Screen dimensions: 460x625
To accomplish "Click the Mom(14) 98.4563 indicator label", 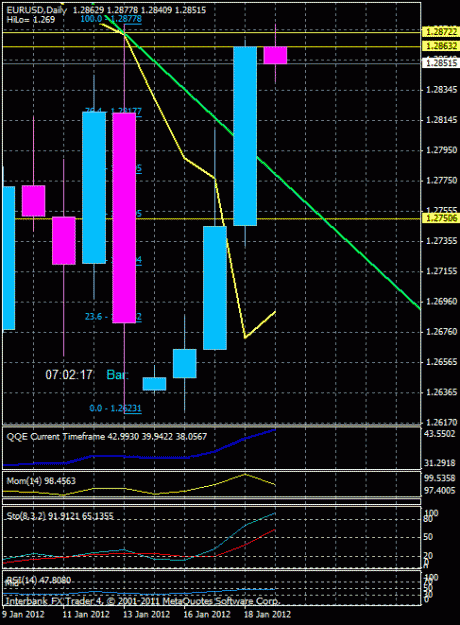I will click(x=41, y=481).
